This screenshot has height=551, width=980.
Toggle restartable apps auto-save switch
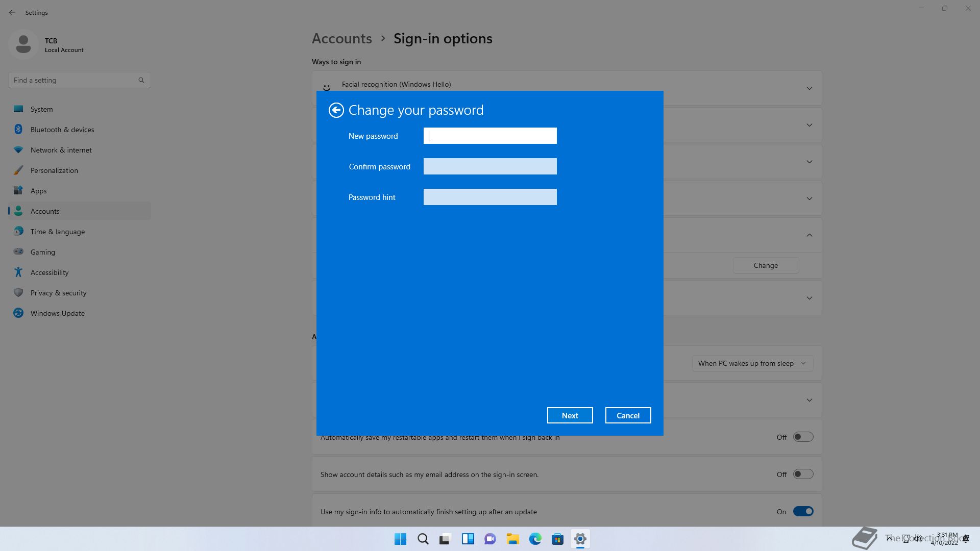click(802, 437)
